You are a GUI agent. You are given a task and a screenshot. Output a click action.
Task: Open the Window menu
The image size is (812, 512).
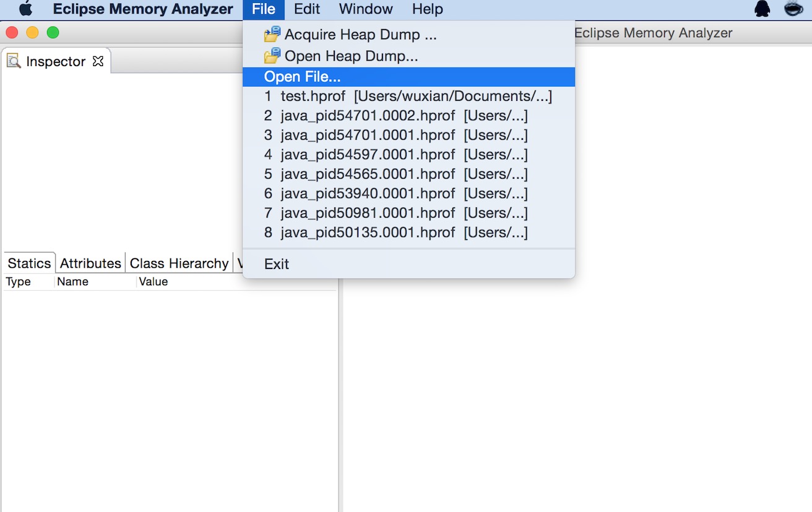[x=366, y=9]
